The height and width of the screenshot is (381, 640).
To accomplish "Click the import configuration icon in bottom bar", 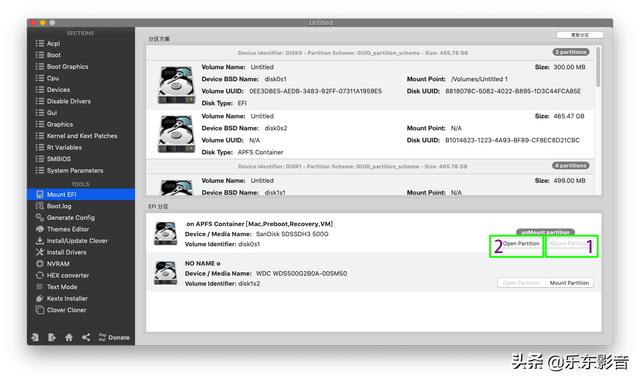I will pyautogui.click(x=35, y=337).
